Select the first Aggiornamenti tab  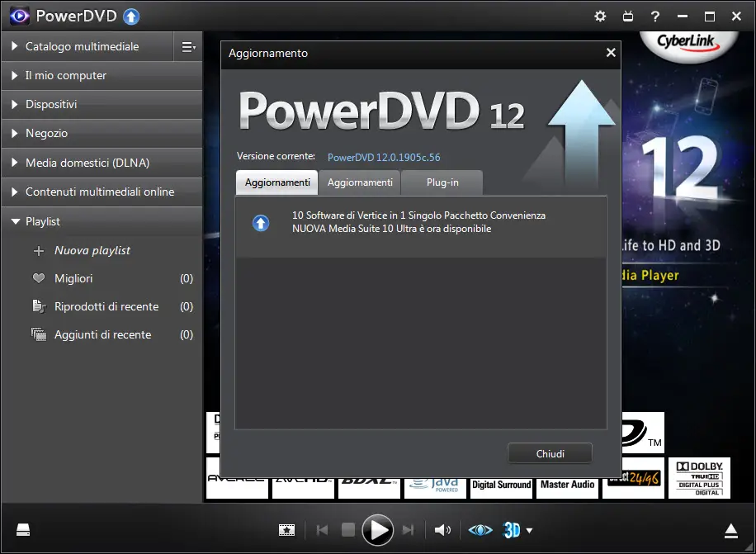click(277, 182)
